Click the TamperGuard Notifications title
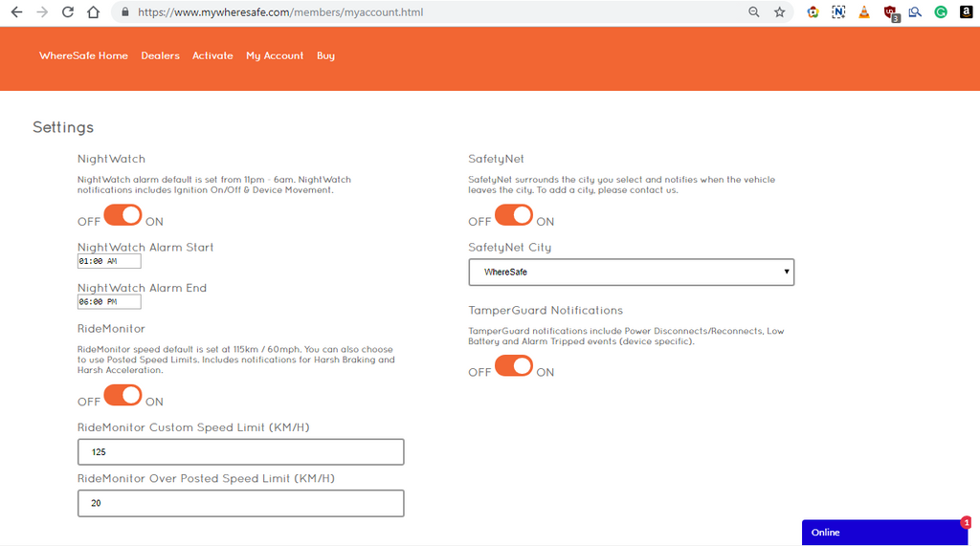The height and width of the screenshot is (546, 980). [546, 311]
